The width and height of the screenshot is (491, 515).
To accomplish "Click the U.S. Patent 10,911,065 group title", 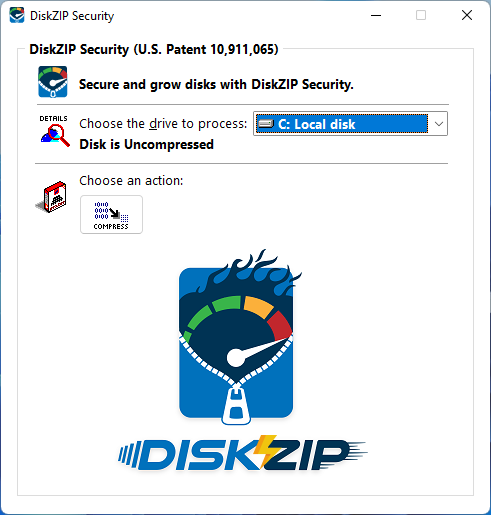I will [154, 49].
